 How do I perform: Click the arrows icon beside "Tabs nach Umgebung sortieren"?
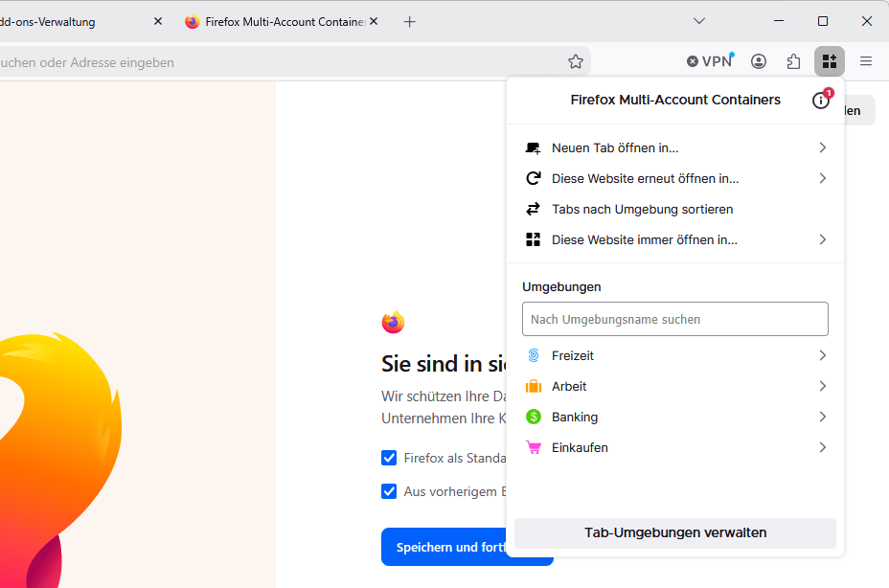(x=533, y=209)
